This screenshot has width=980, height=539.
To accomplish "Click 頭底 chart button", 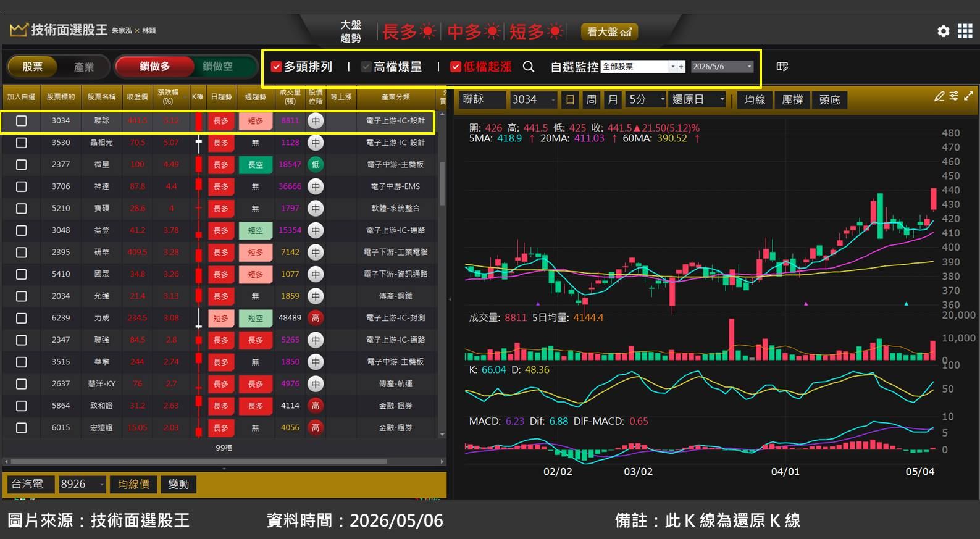I will click(x=829, y=99).
